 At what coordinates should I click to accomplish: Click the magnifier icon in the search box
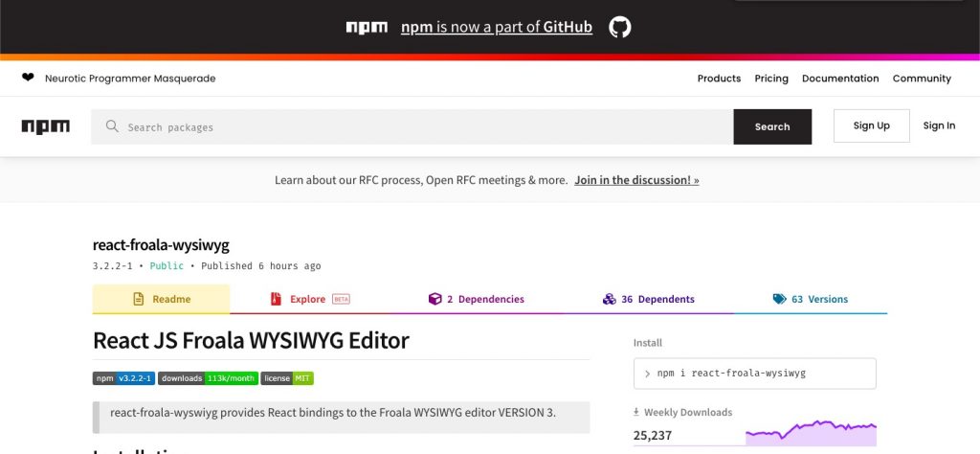pos(112,126)
